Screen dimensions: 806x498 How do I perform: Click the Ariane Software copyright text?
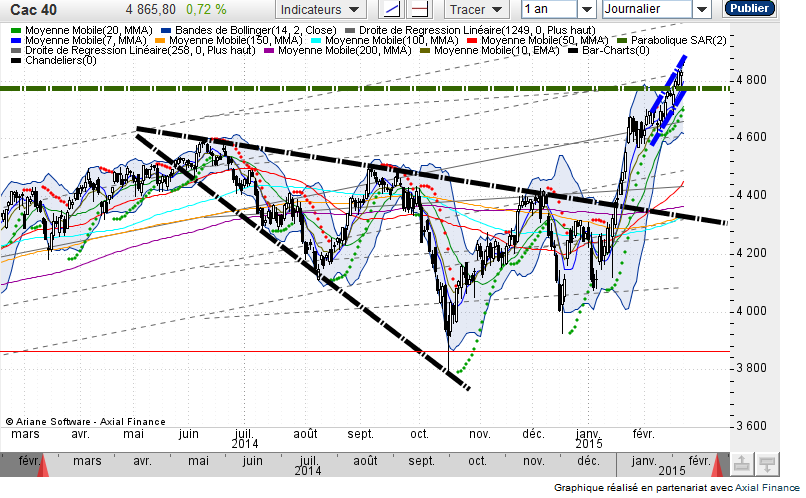tap(85, 421)
